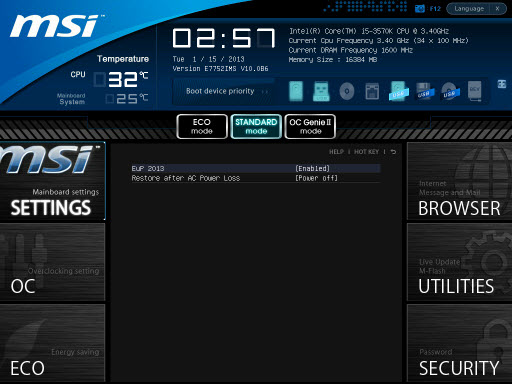The height and width of the screenshot is (384, 512).
Task: Open the boot device list icon at right
Action: 502,84
